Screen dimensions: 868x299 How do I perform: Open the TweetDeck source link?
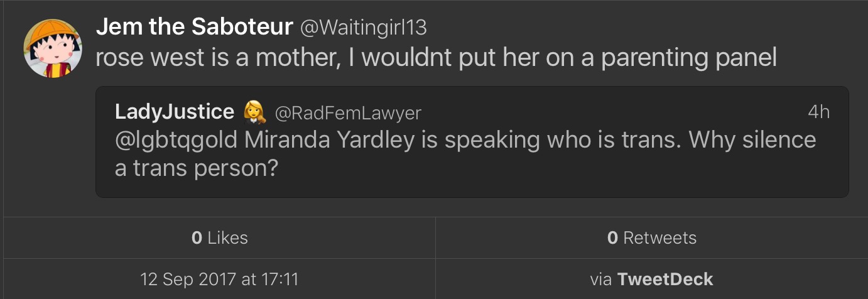(x=665, y=278)
